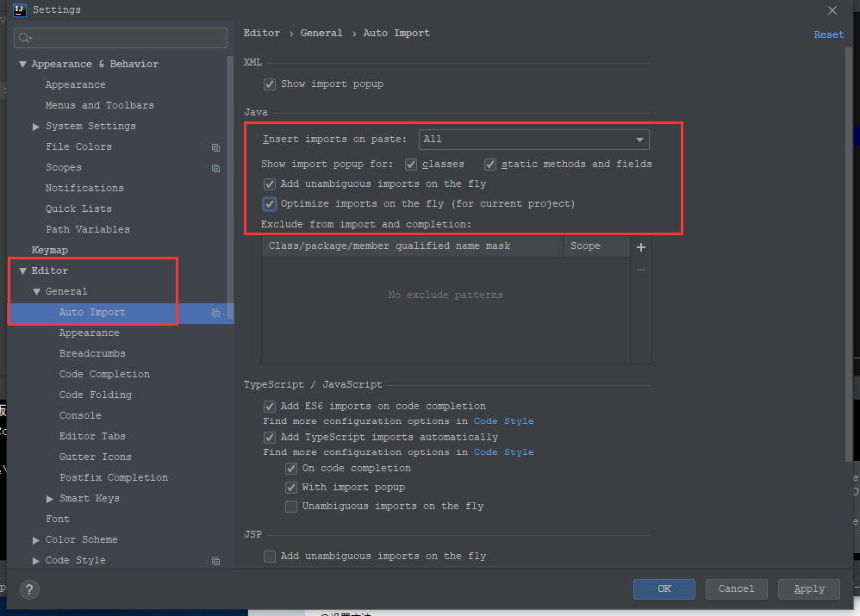Open the Scopes settings page
The image size is (860, 616).
63,167
